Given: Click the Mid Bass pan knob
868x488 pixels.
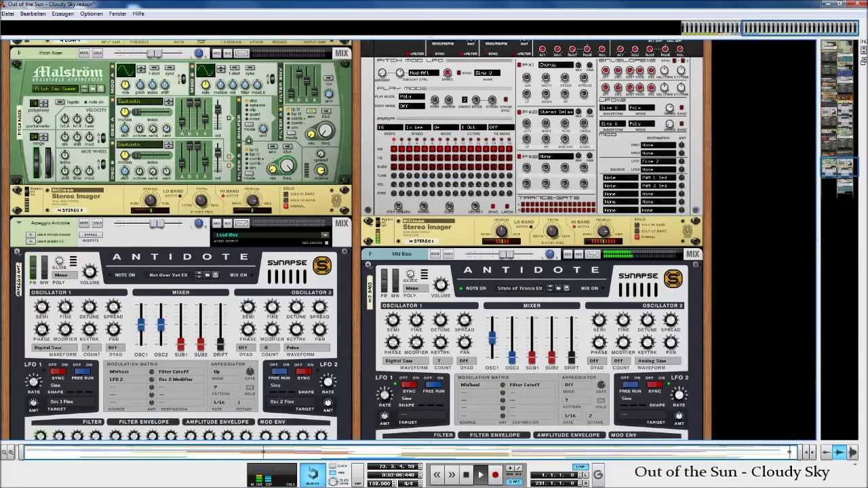Looking at the screenshot, I should pyautogui.click(x=550, y=255).
